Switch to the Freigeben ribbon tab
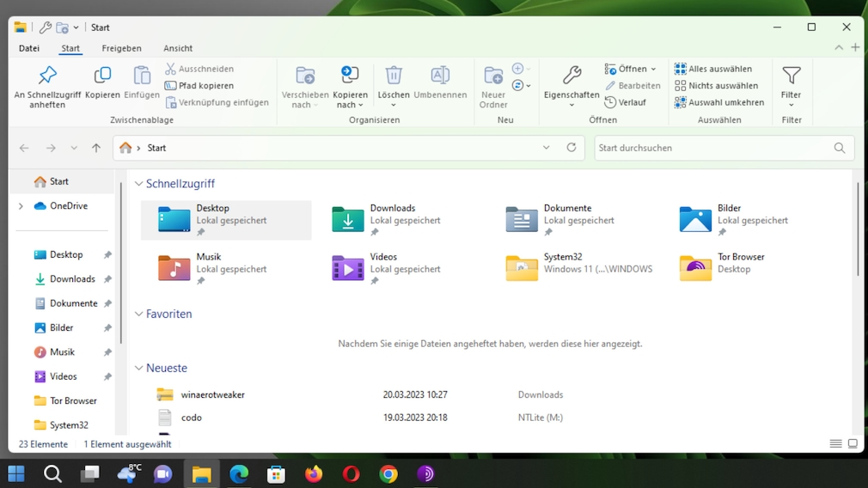 [x=121, y=48]
